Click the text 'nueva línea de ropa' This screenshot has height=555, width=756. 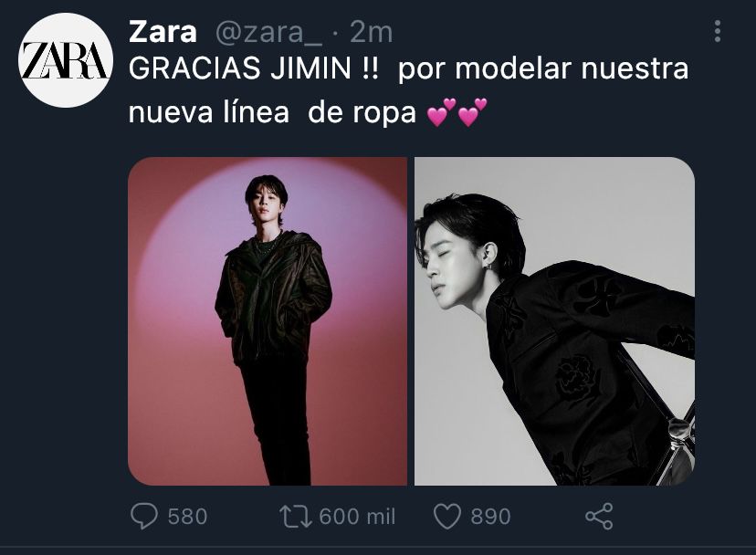coord(272,113)
